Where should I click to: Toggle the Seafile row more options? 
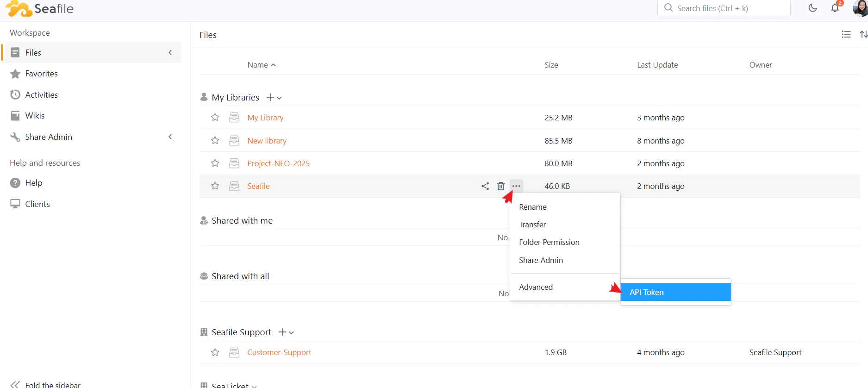516,186
